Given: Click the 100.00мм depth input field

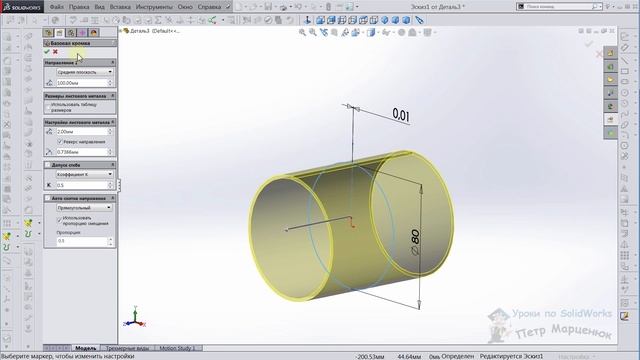Looking at the screenshot, I should point(82,83).
